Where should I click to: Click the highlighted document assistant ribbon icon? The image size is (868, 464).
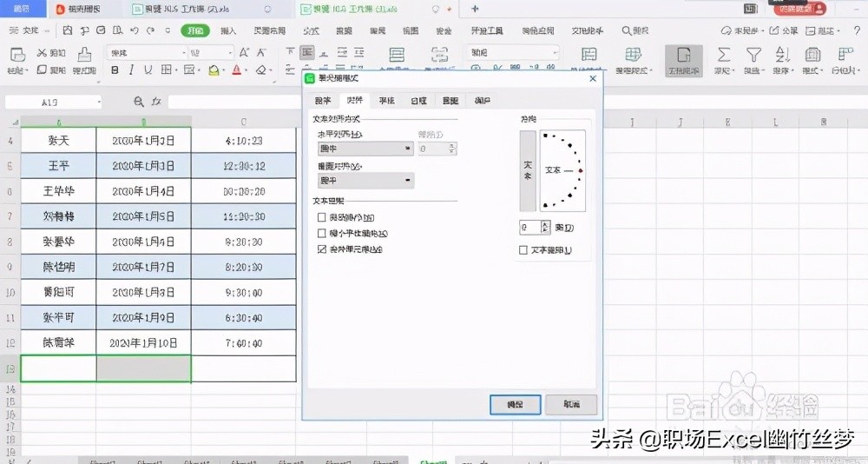pos(684,61)
